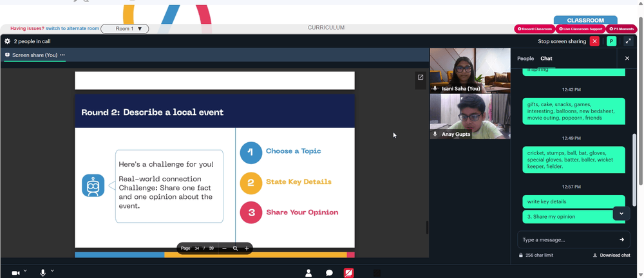Select Anay Gupta video tile

pyautogui.click(x=470, y=116)
